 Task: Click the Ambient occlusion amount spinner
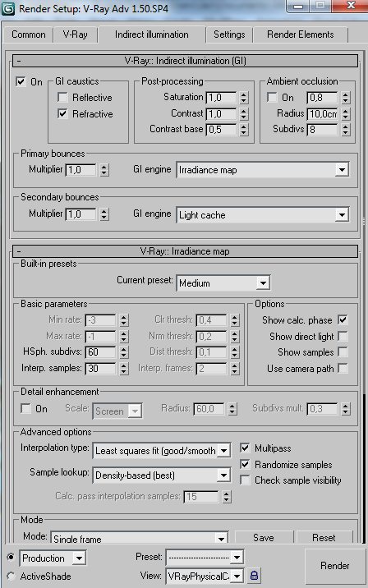click(x=346, y=98)
